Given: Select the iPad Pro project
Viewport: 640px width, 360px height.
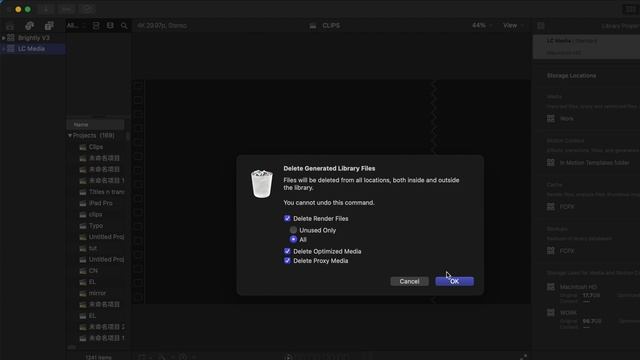Looking at the screenshot, I should point(100,203).
